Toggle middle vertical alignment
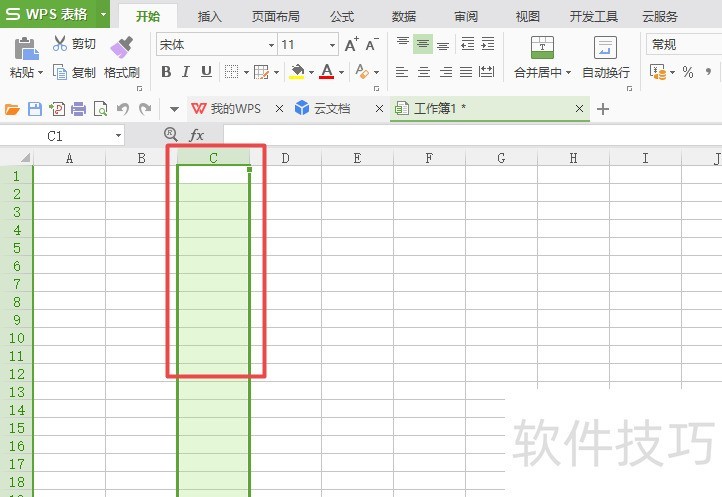The height and width of the screenshot is (497, 722). click(423, 44)
